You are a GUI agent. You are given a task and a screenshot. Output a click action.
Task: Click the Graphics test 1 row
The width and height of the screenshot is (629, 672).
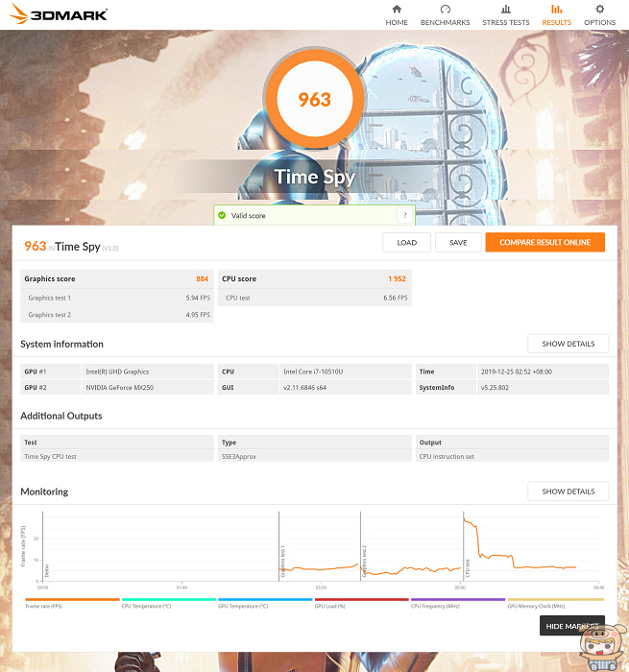(117, 298)
